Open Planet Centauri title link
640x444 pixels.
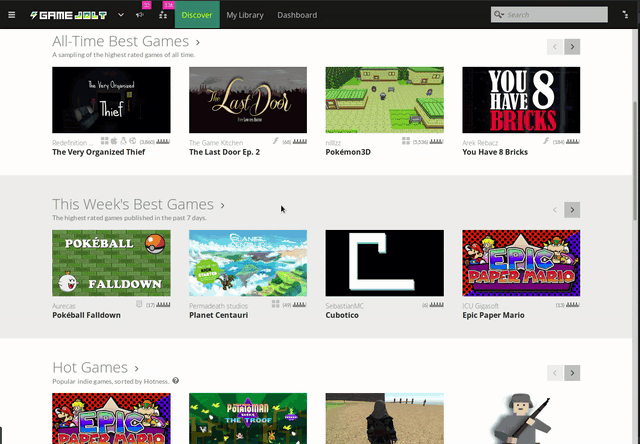[218, 315]
